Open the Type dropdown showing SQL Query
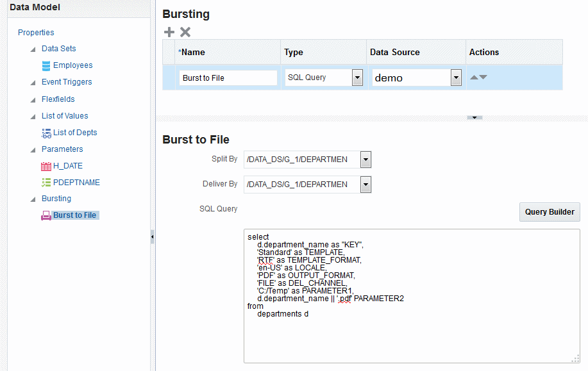The height and width of the screenshot is (371, 588). [357, 78]
